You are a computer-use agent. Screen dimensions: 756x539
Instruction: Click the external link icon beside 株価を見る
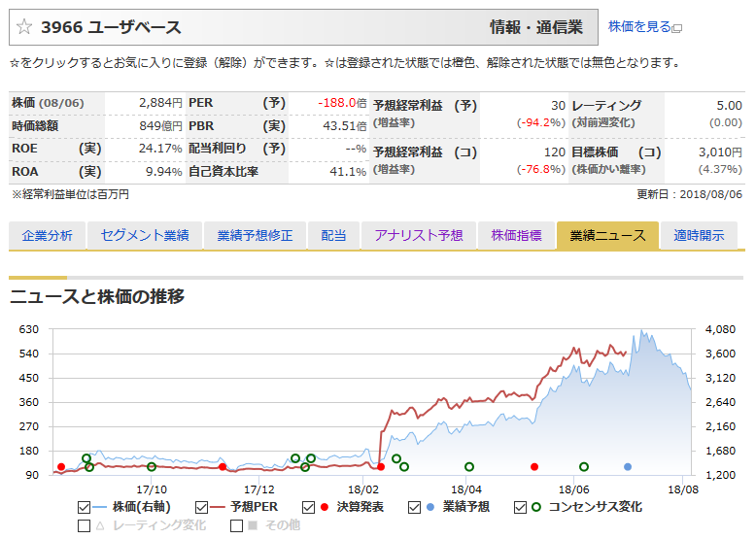677,28
